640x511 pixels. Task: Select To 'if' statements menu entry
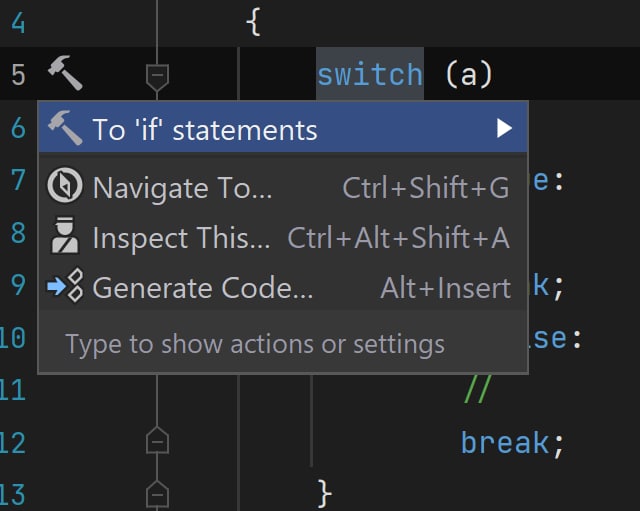click(x=283, y=127)
